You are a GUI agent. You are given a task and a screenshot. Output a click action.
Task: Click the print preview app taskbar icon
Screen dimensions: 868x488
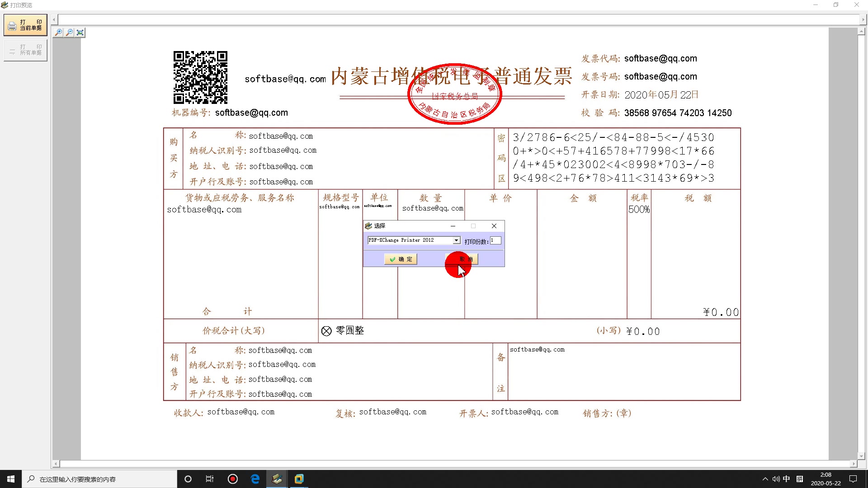[277, 479]
